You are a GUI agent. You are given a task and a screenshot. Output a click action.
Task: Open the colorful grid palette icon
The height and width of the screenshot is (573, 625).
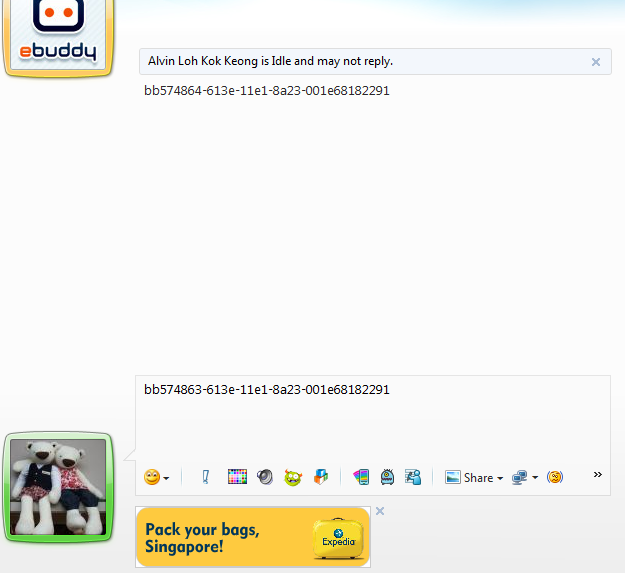(x=237, y=477)
